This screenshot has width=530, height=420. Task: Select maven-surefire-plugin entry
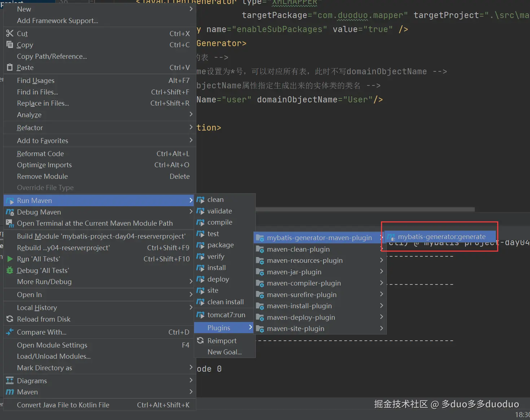(320, 295)
